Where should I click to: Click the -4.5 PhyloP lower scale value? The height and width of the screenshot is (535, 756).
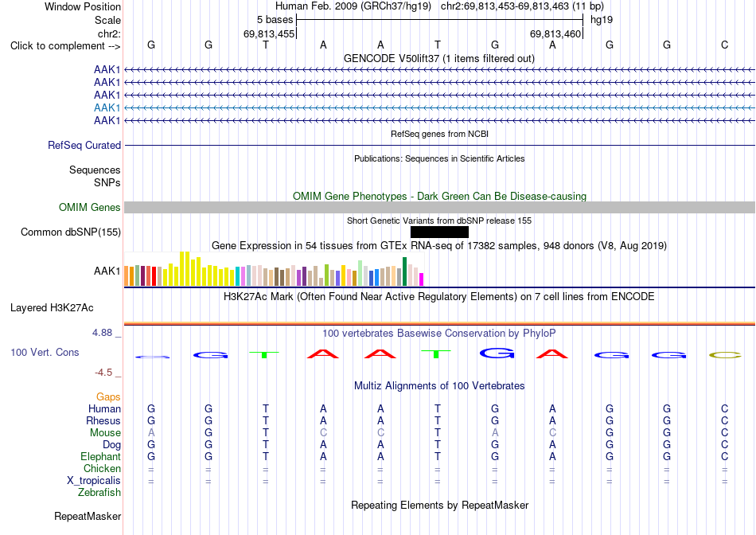point(103,373)
